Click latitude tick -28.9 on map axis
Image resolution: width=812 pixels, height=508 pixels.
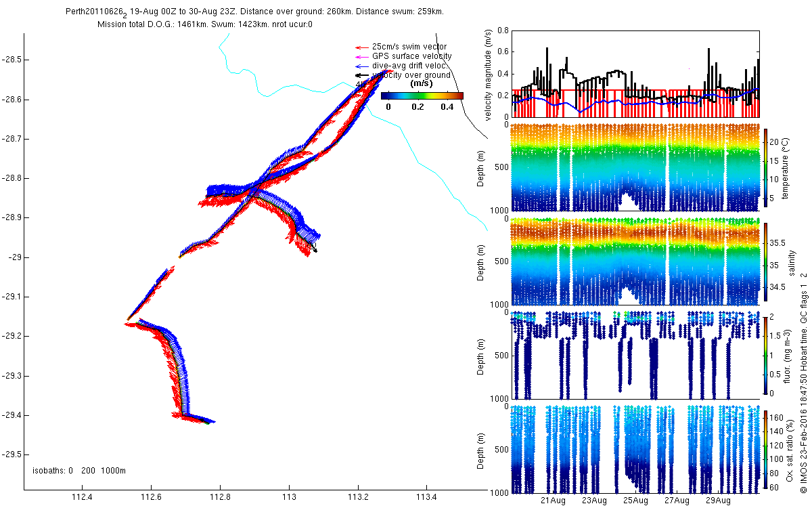11,217
